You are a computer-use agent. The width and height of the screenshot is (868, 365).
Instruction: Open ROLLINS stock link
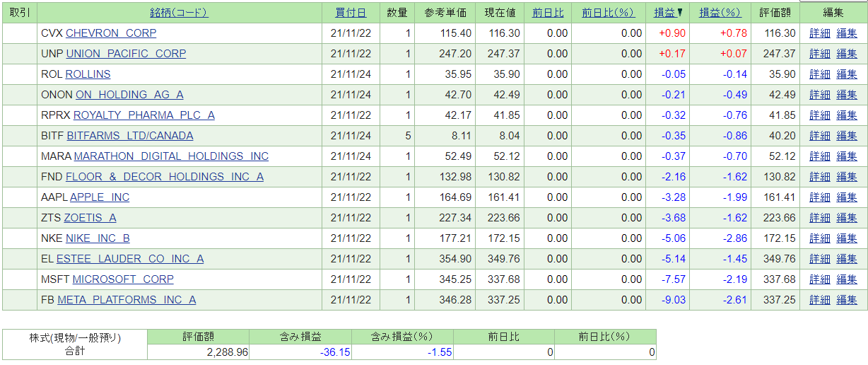pos(88,74)
